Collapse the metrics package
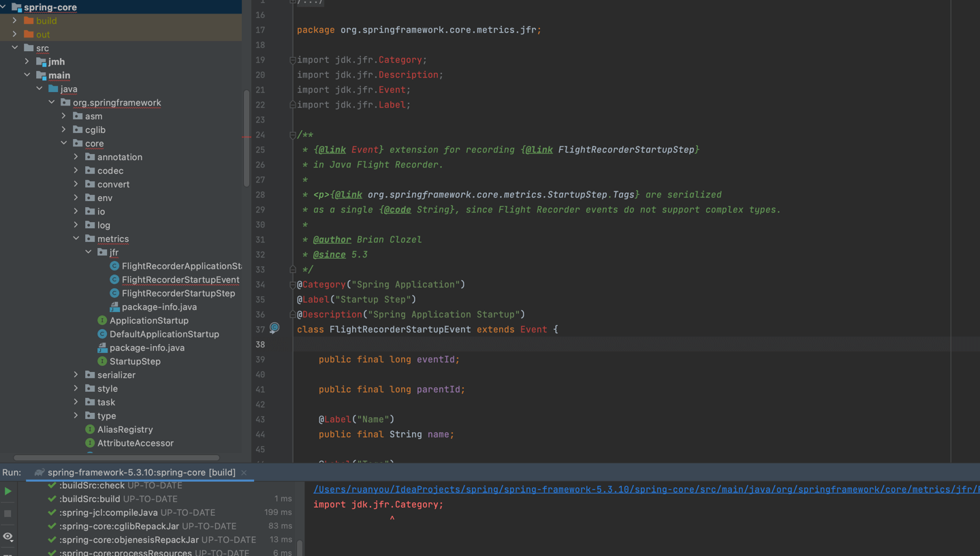This screenshot has height=556, width=980. pyautogui.click(x=76, y=238)
